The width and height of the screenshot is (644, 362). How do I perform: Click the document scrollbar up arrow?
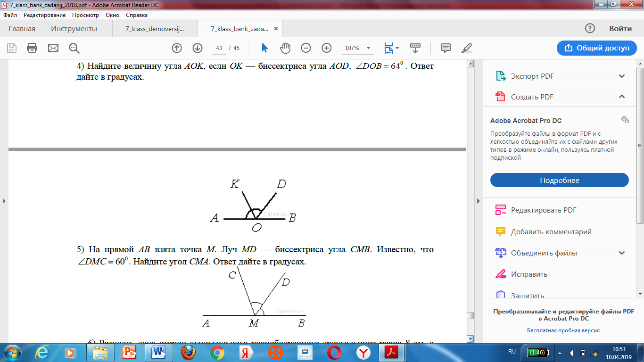click(470, 64)
